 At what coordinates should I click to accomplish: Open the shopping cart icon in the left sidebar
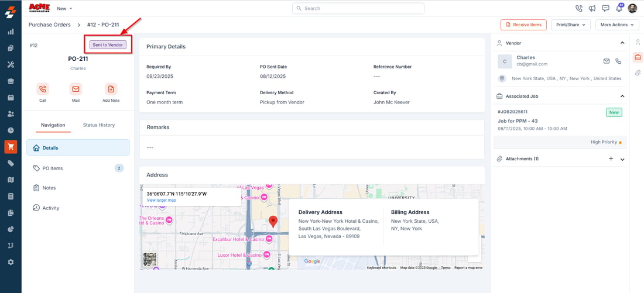pyautogui.click(x=11, y=146)
